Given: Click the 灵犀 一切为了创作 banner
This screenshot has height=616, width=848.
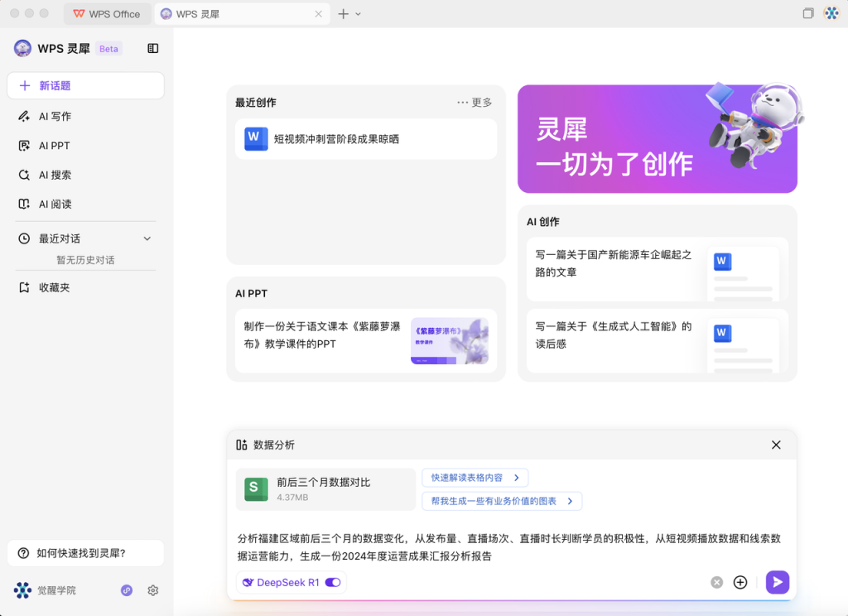Looking at the screenshot, I should [657, 139].
